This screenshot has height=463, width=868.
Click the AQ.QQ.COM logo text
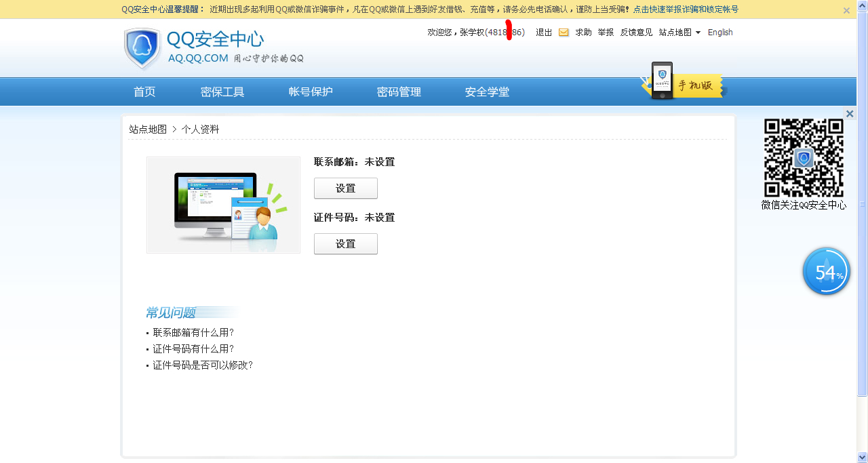click(x=198, y=58)
